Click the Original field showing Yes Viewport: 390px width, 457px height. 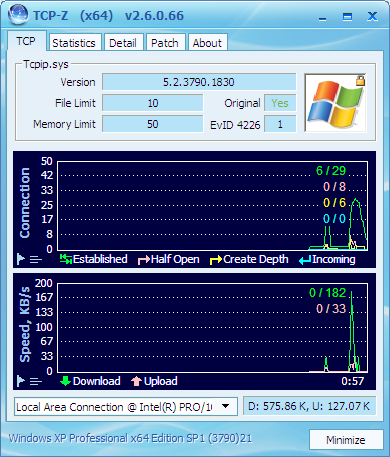[280, 103]
